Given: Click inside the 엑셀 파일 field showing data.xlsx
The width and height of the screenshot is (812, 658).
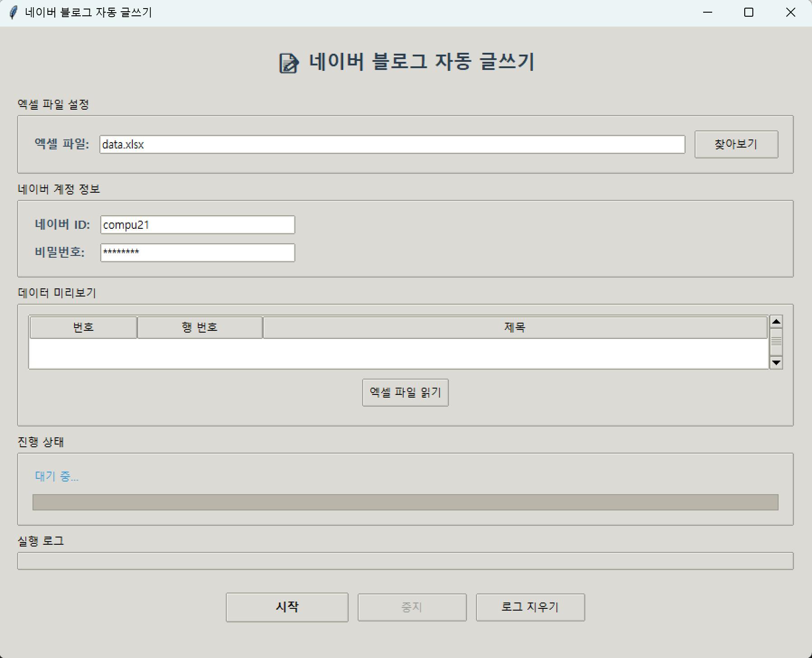Looking at the screenshot, I should click(392, 144).
